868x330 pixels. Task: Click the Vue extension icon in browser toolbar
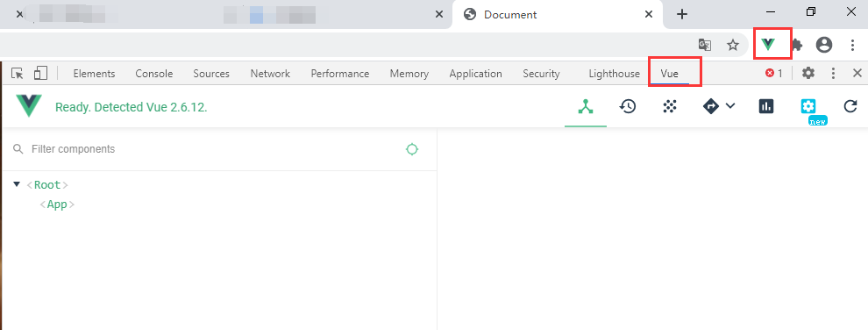(768, 44)
